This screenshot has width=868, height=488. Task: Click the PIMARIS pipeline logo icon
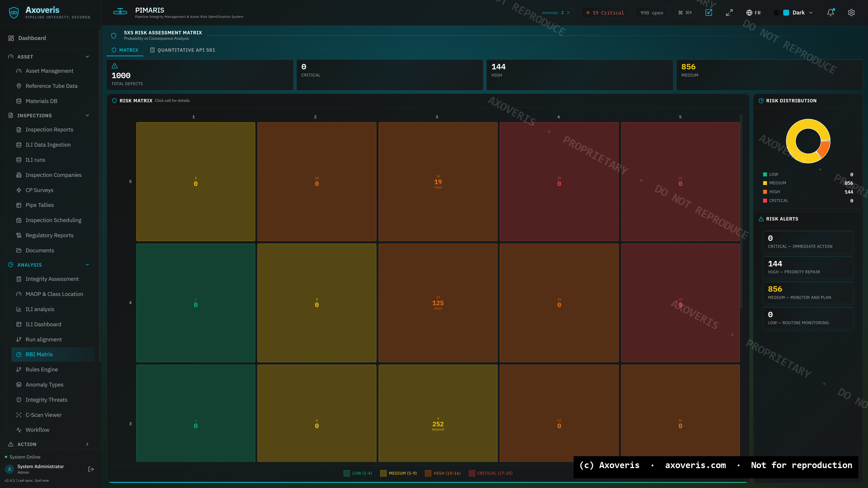click(x=120, y=12)
